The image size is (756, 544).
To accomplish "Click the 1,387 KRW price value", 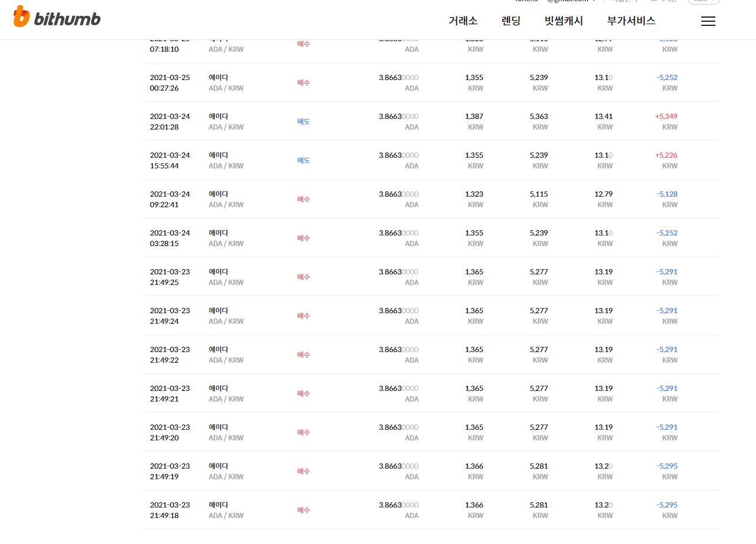I will [474, 117].
